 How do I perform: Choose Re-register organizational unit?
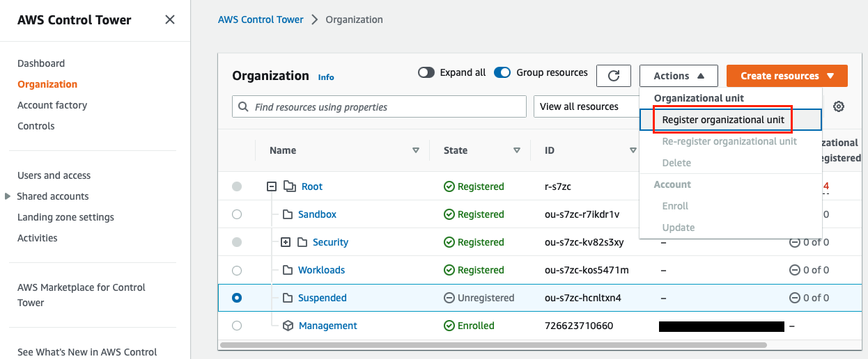point(731,141)
